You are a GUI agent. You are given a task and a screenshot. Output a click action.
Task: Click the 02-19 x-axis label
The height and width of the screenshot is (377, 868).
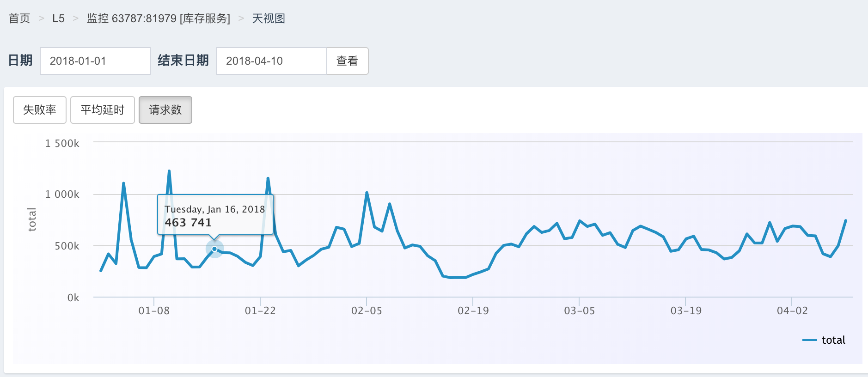[473, 310]
